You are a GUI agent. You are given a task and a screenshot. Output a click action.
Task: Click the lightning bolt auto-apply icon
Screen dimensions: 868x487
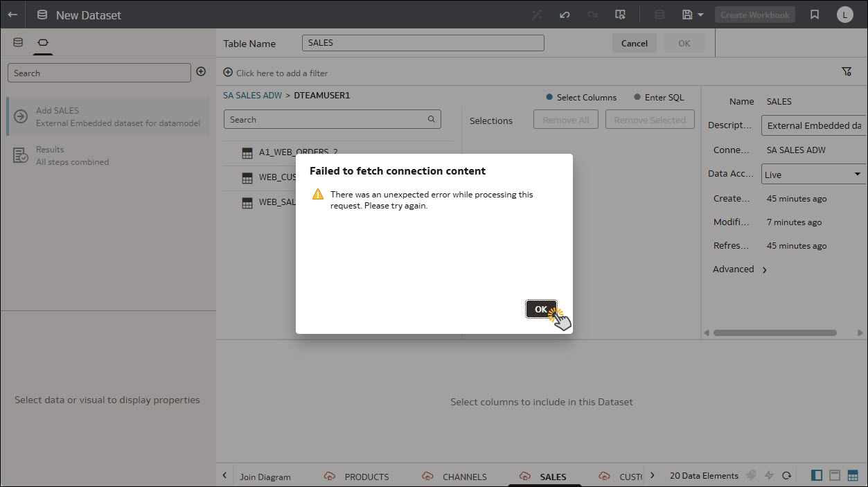tap(769, 475)
